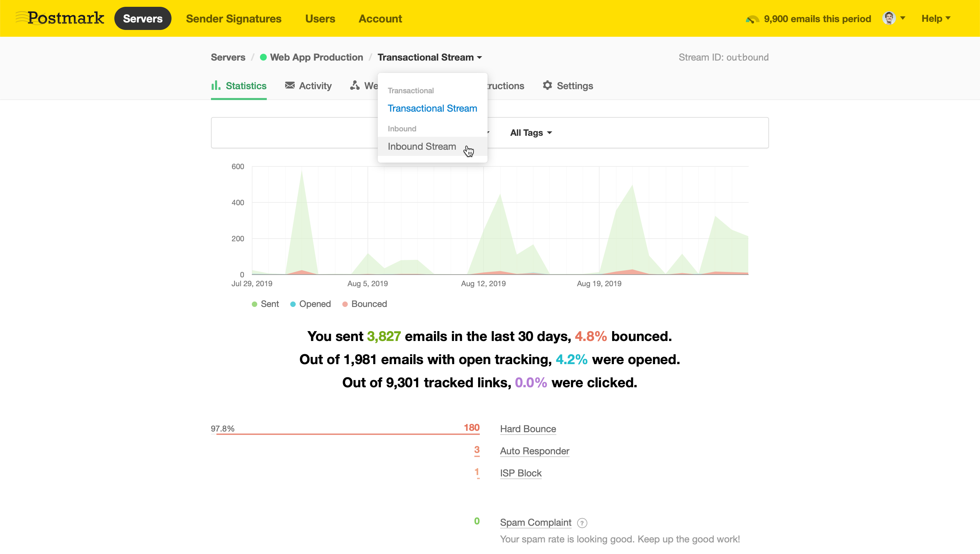
Task: Expand the Transactional Stream breadcrumb dropdown
Action: (x=429, y=57)
